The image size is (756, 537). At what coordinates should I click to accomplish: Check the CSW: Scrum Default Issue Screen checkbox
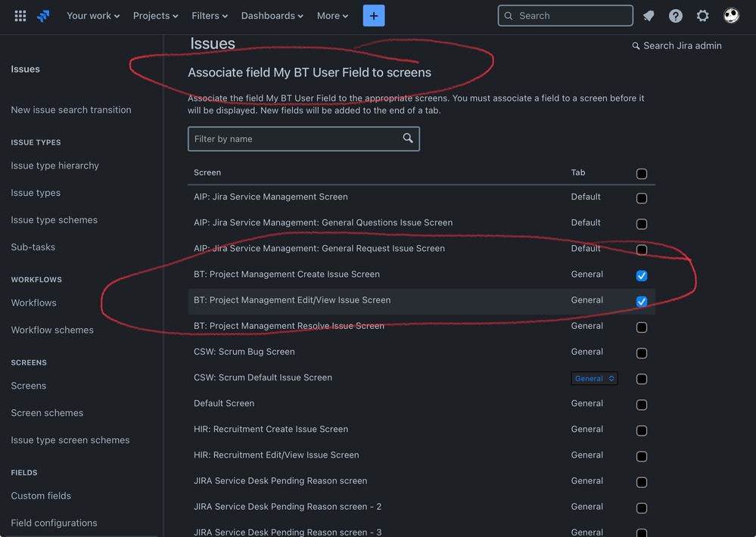pyautogui.click(x=641, y=379)
